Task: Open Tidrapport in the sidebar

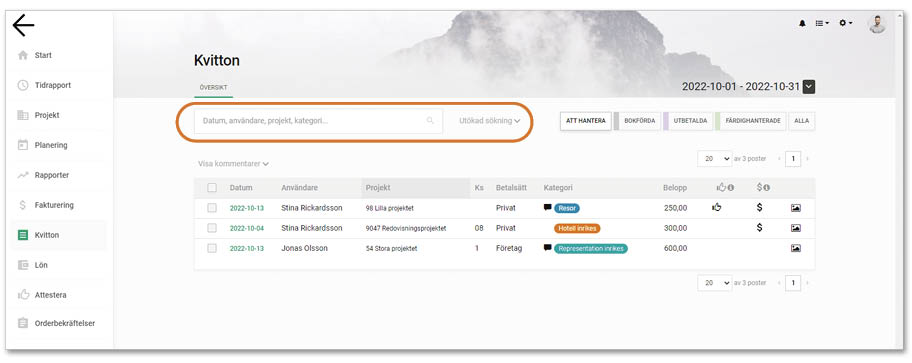Action: point(53,85)
